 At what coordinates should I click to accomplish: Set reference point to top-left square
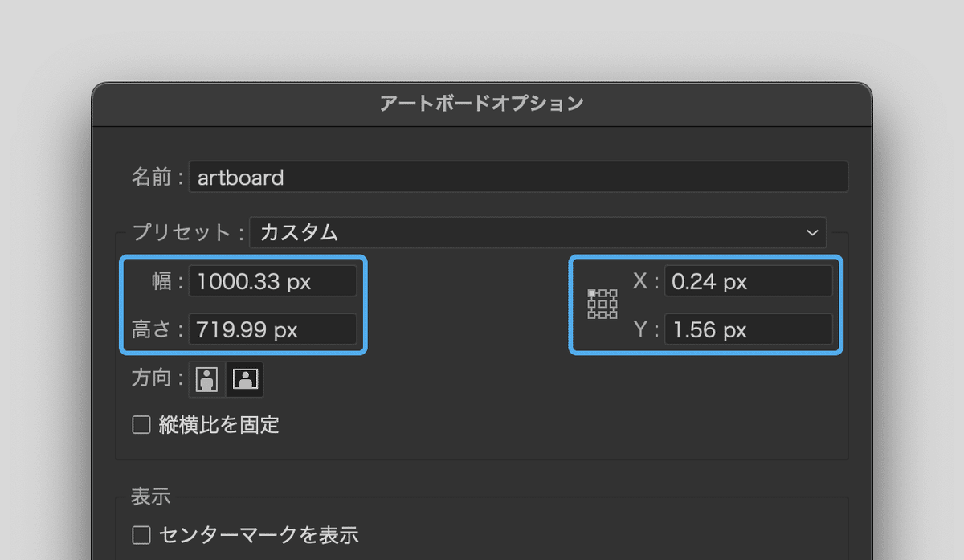(x=592, y=294)
